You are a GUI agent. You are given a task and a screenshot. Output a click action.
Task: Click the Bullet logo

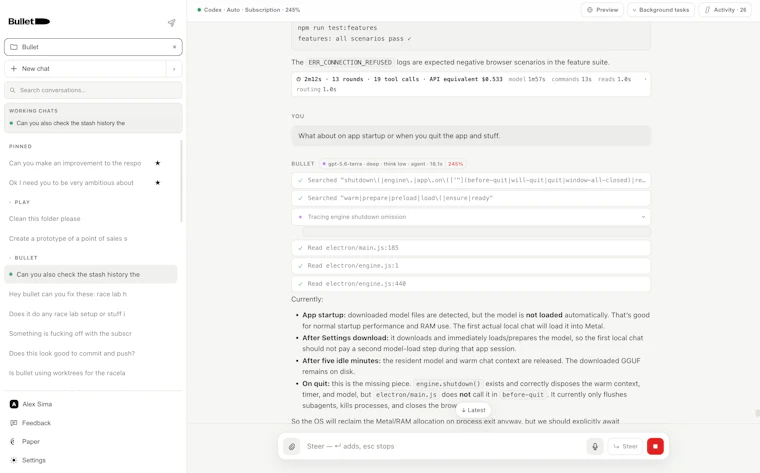click(29, 21)
